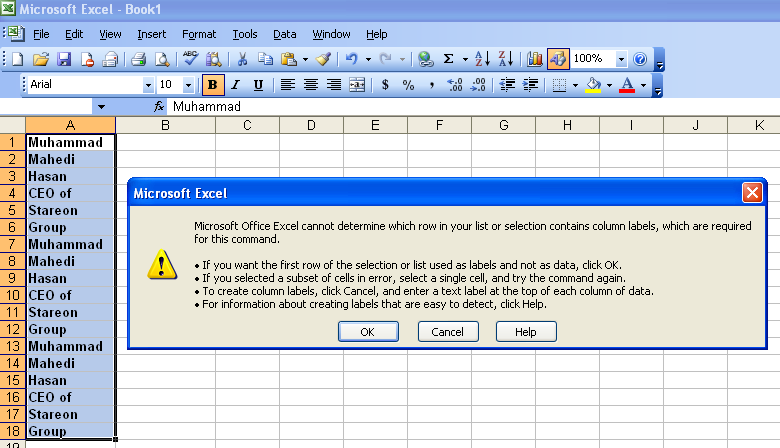
Task: Click OK in the Excel dialog
Action: 368,332
